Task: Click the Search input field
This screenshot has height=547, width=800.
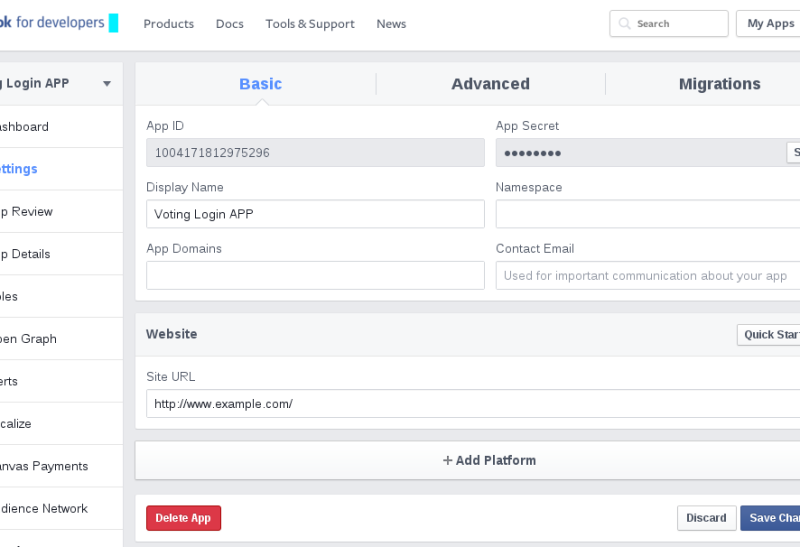Action: click(x=669, y=23)
